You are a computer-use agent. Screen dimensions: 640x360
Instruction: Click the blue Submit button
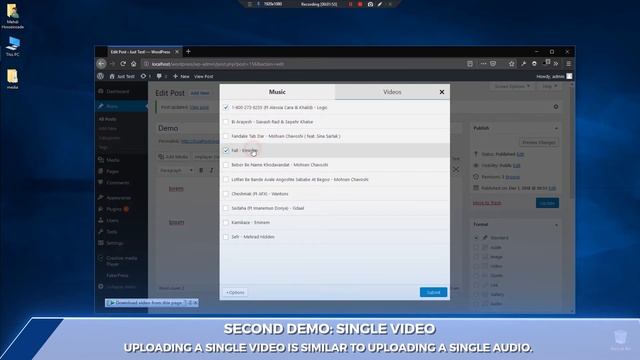click(x=433, y=292)
